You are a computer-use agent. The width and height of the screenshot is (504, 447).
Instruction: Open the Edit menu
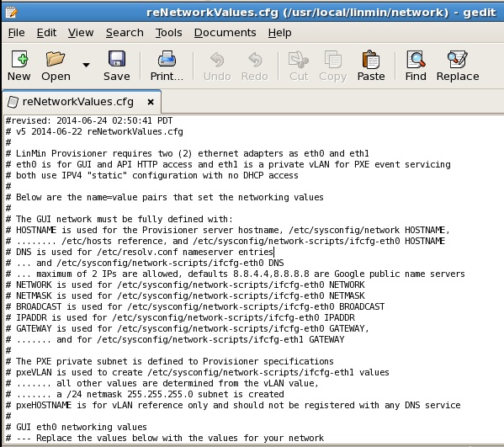tap(46, 33)
